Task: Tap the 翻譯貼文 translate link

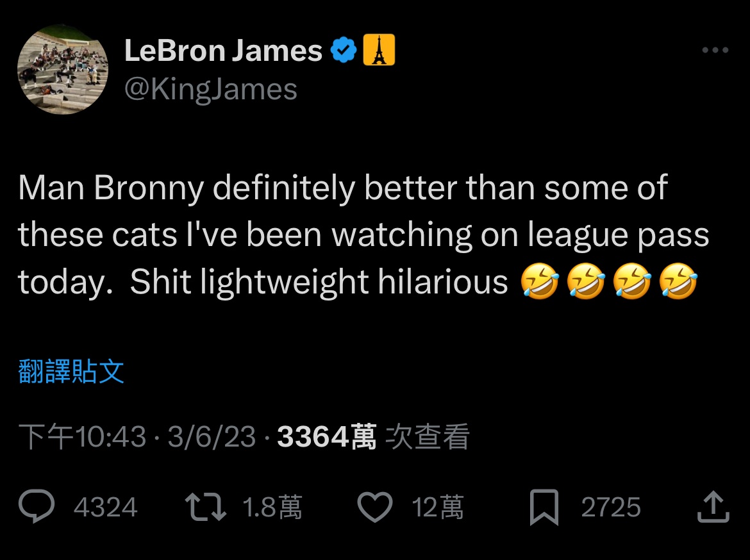Action: coord(71,372)
